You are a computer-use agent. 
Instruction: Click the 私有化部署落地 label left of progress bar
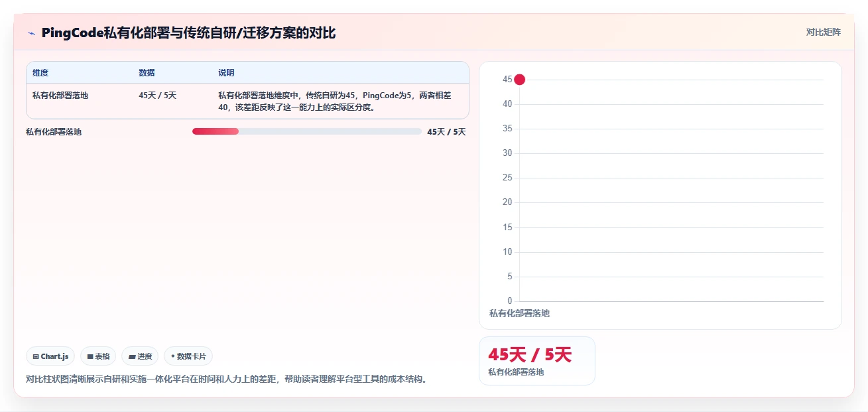54,132
